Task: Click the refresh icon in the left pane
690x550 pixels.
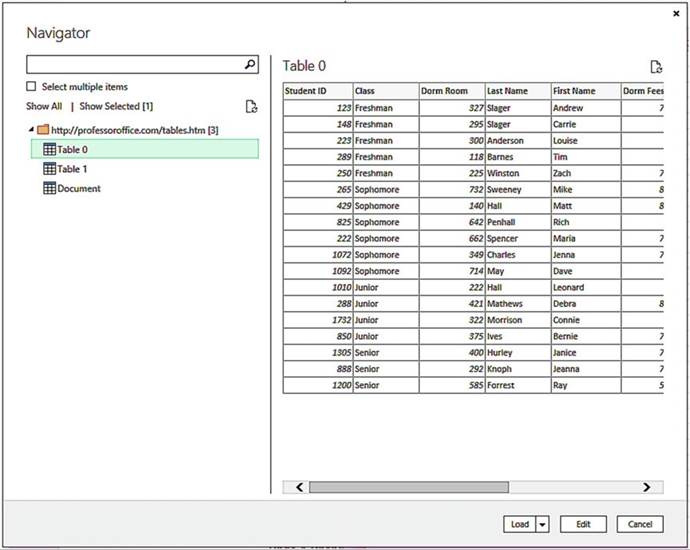Action: 252,106
